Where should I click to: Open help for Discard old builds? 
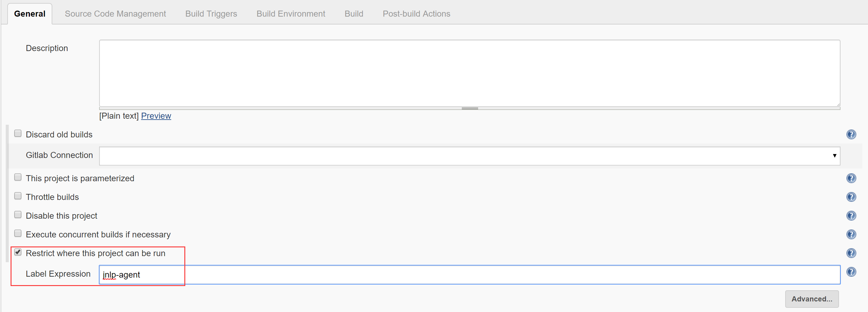coord(851,135)
